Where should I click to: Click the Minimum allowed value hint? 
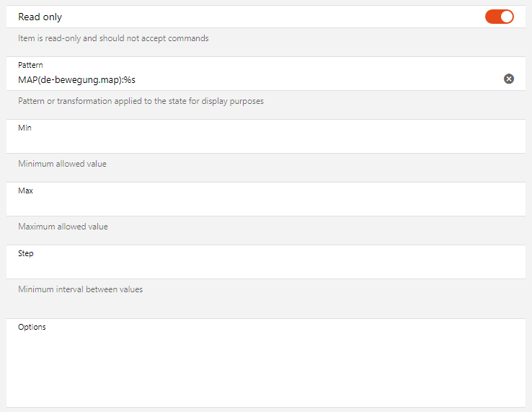[62, 164]
